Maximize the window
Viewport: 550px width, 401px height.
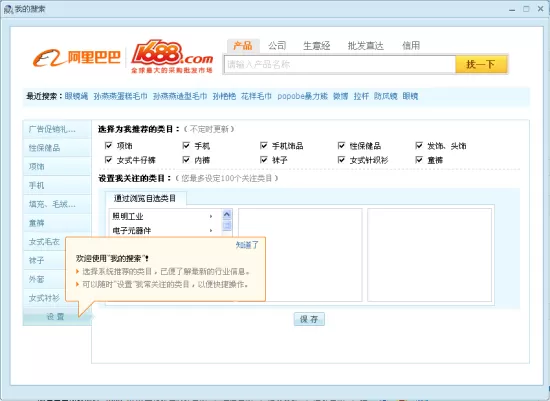(526, 9)
